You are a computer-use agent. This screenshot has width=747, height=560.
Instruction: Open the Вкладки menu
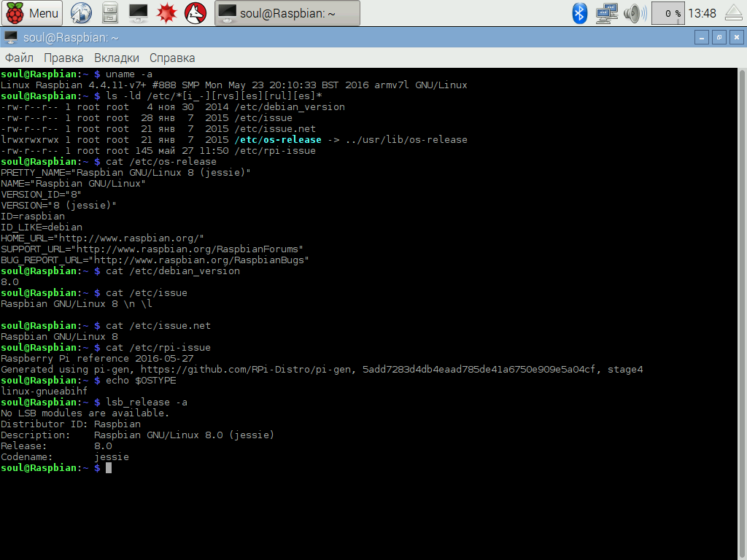[x=117, y=58]
